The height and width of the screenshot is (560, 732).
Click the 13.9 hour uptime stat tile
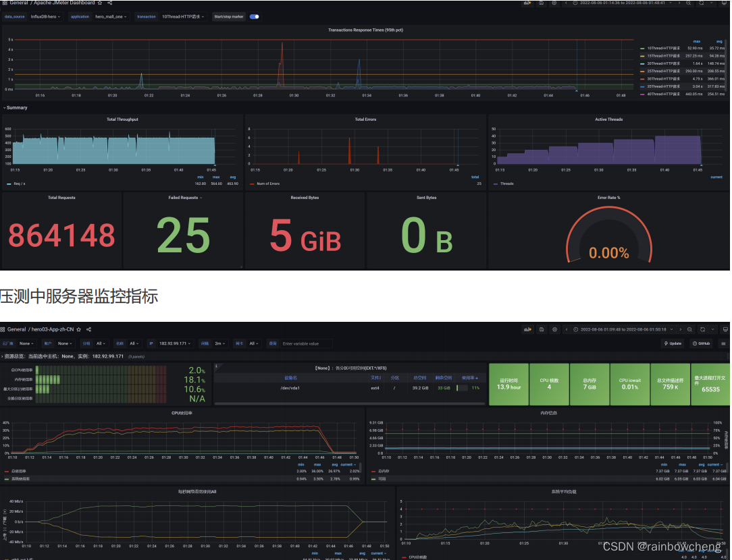pos(509,384)
